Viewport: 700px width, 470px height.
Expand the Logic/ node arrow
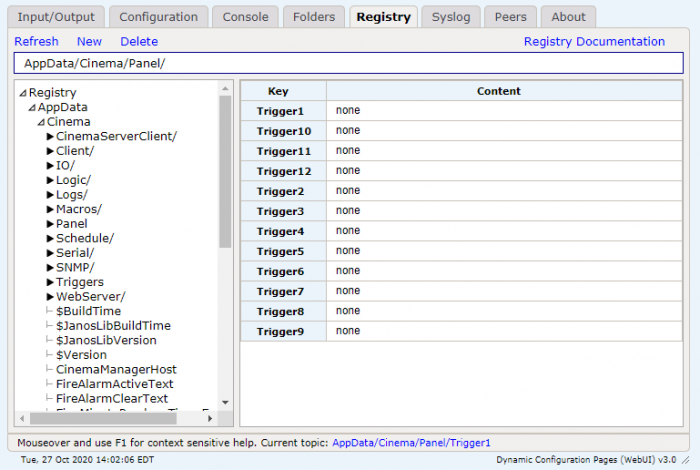tap(50, 180)
